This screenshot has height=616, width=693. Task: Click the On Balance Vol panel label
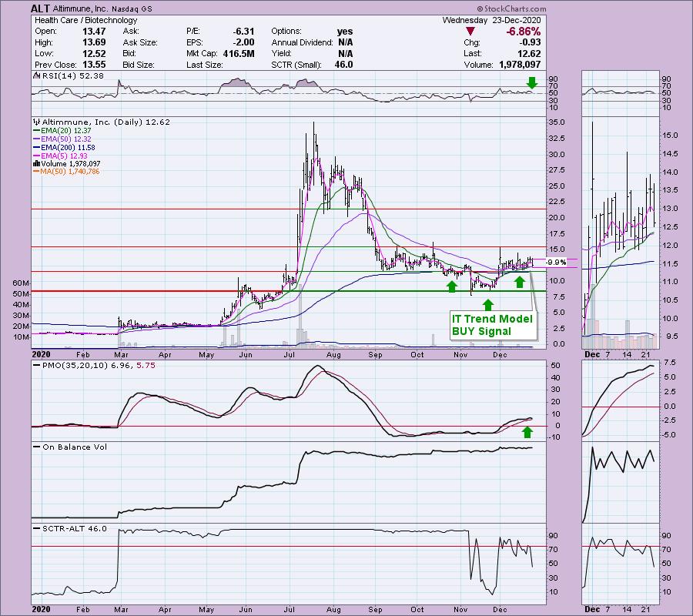click(70, 447)
